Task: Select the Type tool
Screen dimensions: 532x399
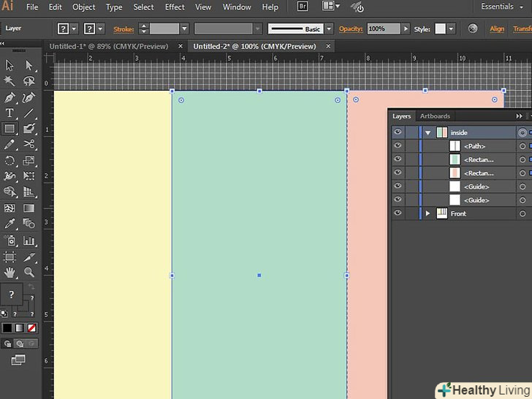Action: point(9,113)
